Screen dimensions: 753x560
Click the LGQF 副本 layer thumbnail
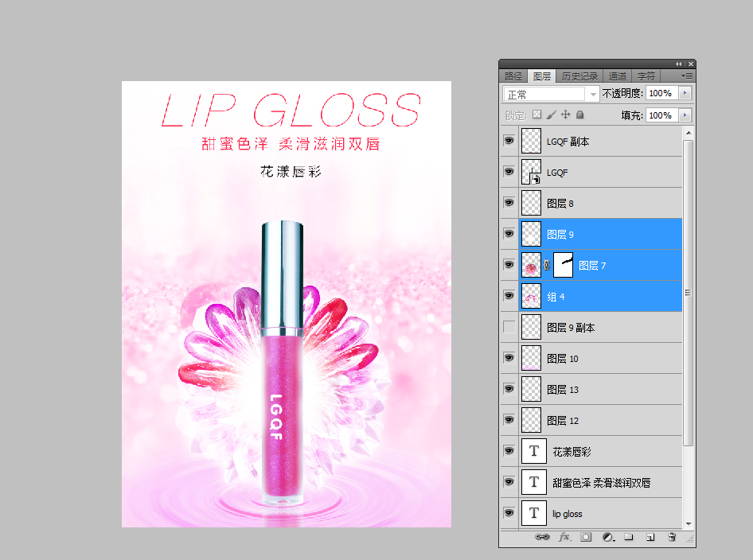[x=531, y=141]
